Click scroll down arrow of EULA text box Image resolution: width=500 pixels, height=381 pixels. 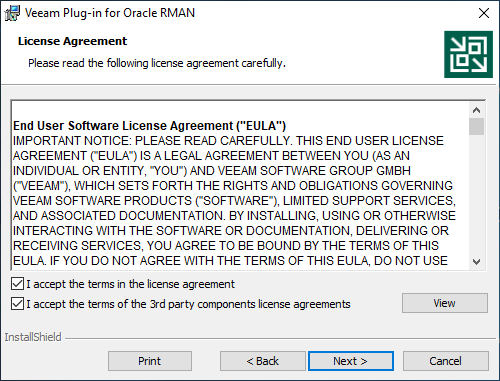[476, 262]
